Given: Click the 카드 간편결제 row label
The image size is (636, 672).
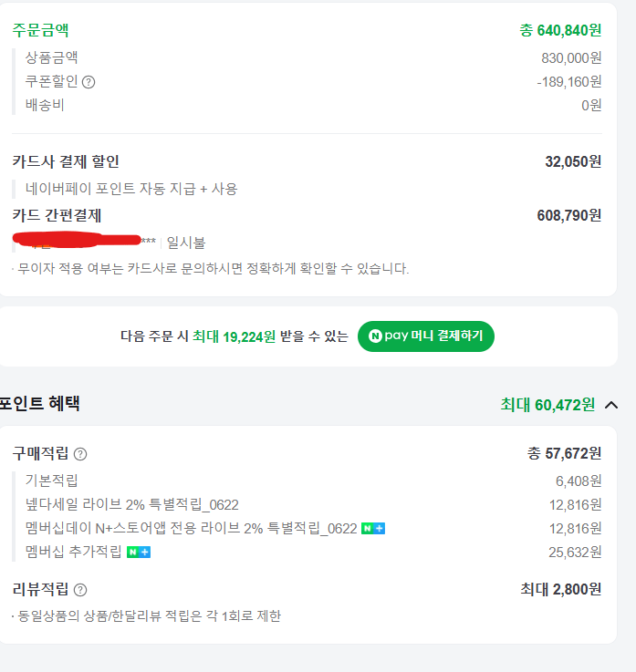Looking at the screenshot, I should click(57, 215).
